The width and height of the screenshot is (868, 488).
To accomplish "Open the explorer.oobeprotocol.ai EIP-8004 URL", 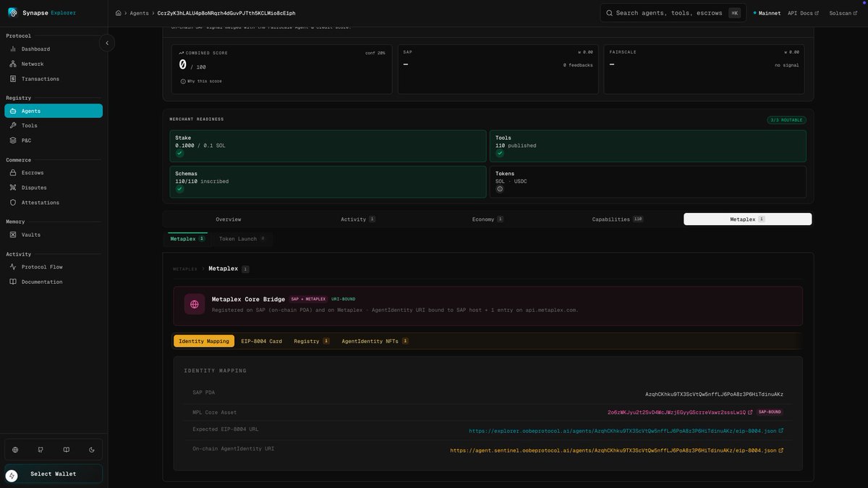I will tap(623, 431).
